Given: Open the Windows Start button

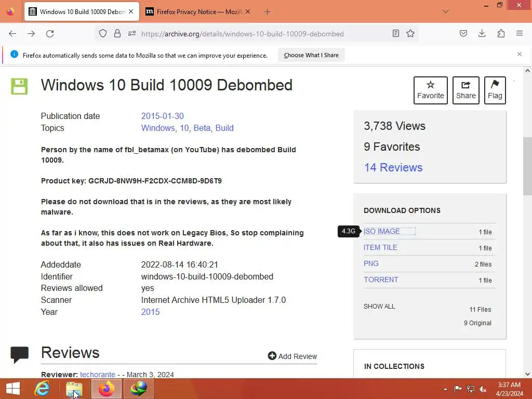Looking at the screenshot, I should [x=13, y=389].
